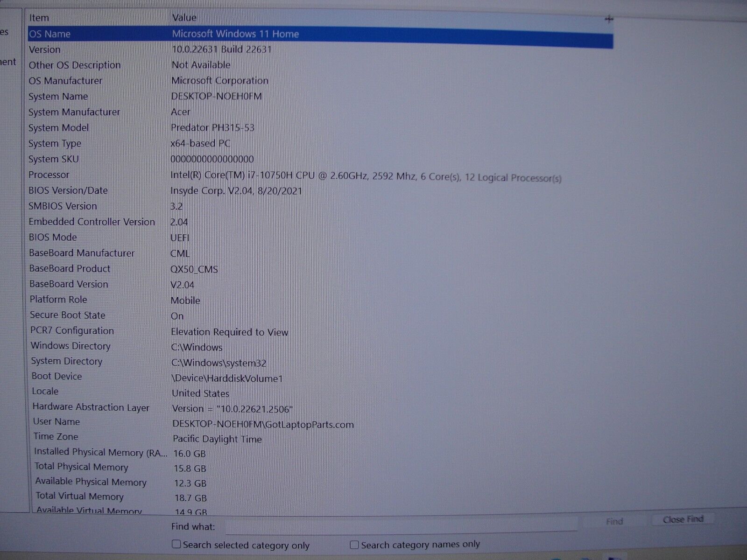Click the value '16.0 GB'
The image size is (747, 560).
tap(190, 454)
